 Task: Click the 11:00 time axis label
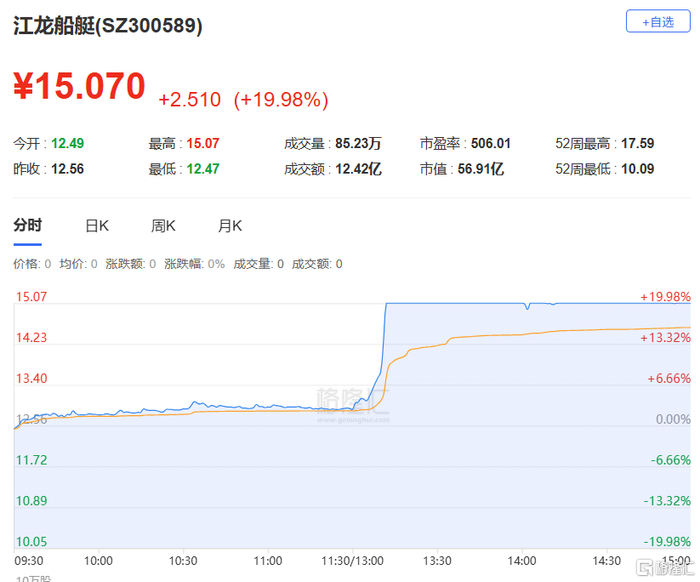click(x=268, y=561)
